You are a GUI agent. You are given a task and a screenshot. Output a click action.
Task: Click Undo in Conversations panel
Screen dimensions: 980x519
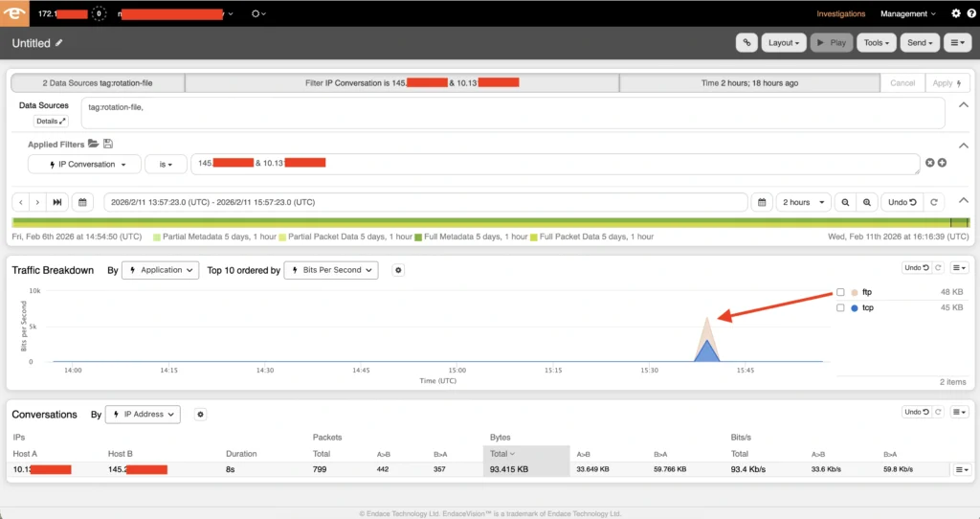click(x=916, y=412)
